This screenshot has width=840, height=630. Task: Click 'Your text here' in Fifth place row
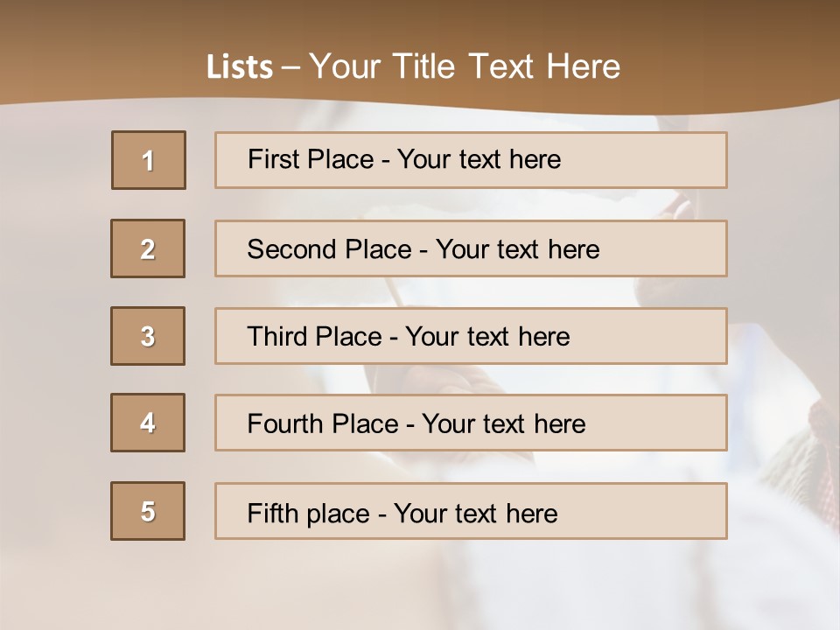(475, 513)
